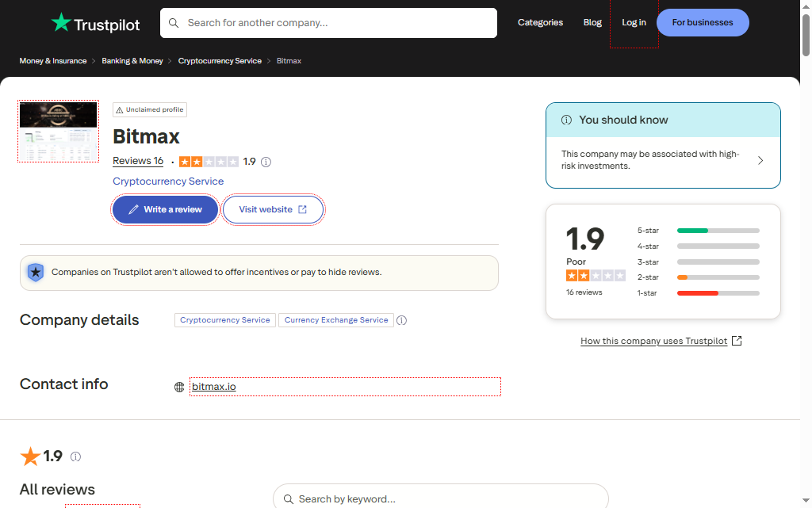Click the "Poor" rating label
812x508 pixels.
576,262
